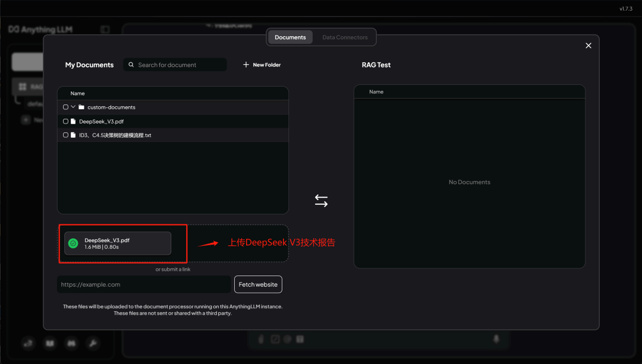Click the file icon of the ID3 txt row
Image resolution: width=642 pixels, height=364 pixels.
(73, 135)
